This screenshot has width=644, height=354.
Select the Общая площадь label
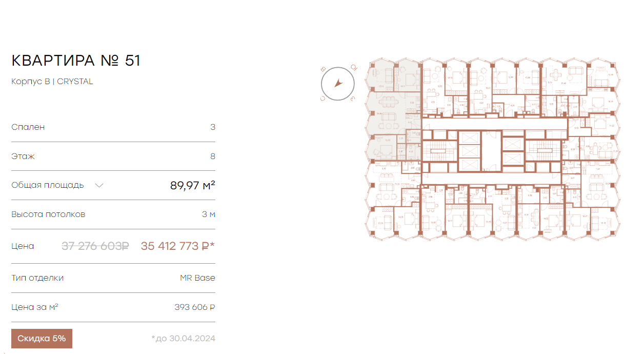click(x=48, y=185)
